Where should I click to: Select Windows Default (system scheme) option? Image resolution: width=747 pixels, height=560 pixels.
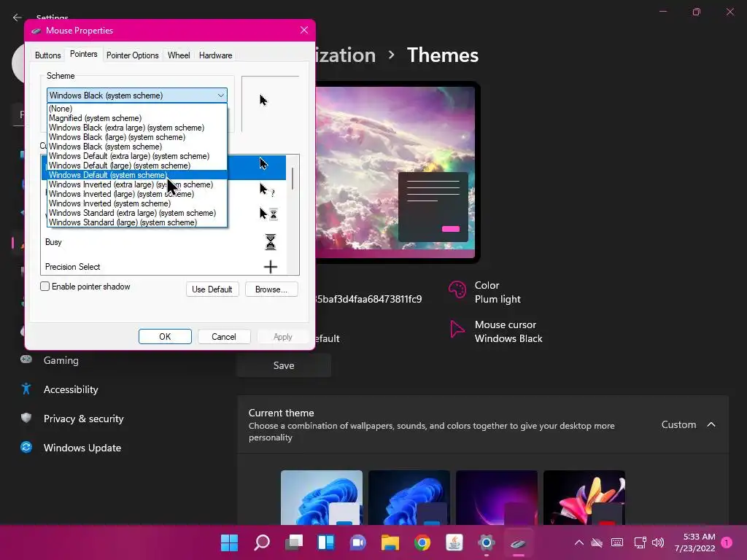tap(137, 175)
